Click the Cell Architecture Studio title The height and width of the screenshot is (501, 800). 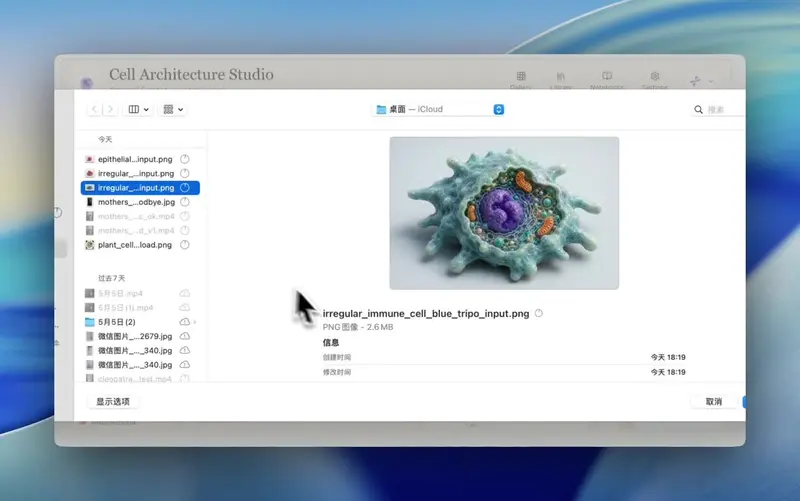[x=191, y=74]
